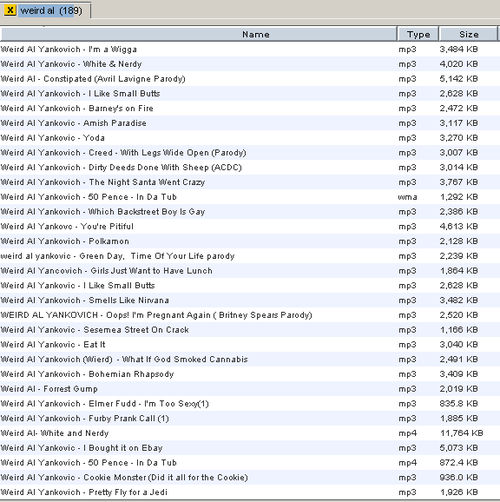Select Pretty Fly for a Jedi row

(250, 492)
